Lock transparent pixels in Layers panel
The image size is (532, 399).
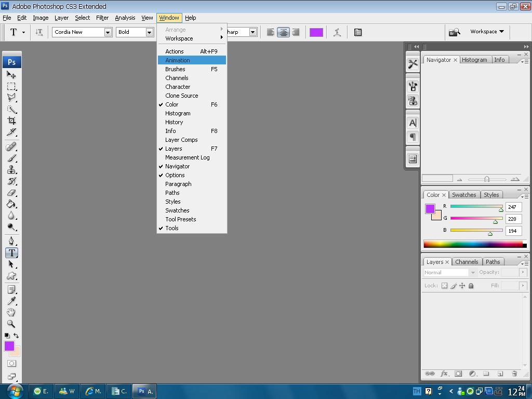point(445,286)
